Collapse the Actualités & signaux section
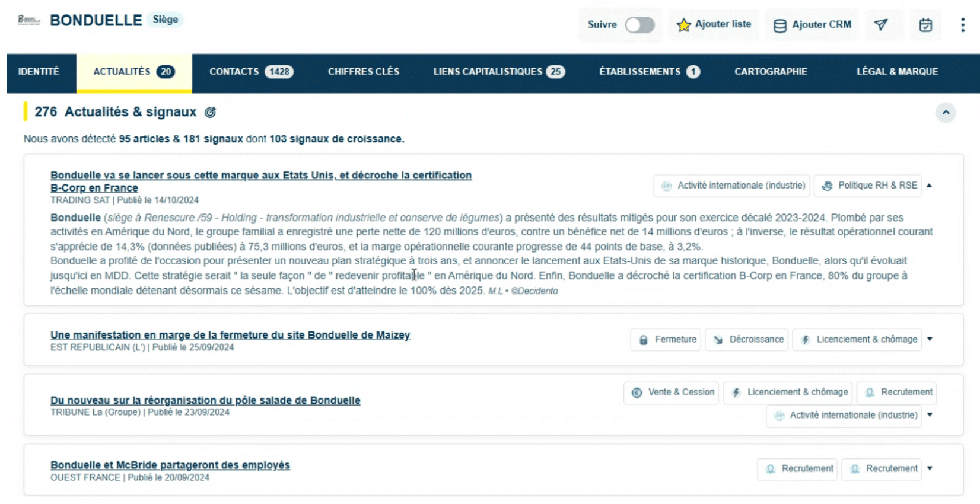Image resolution: width=980 pixels, height=504 pixels. (x=946, y=112)
